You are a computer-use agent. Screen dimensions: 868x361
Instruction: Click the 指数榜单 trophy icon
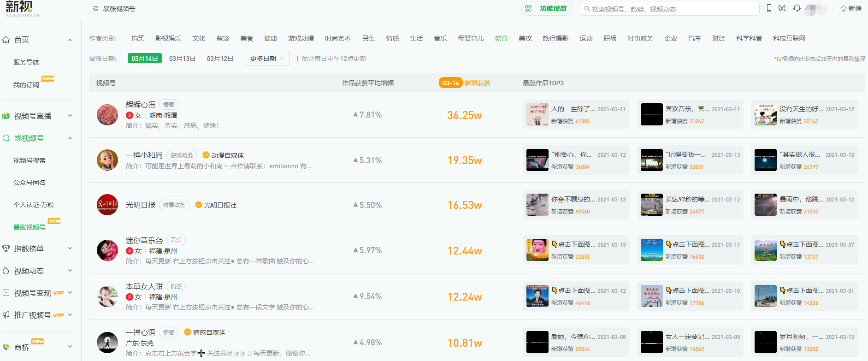coord(6,249)
